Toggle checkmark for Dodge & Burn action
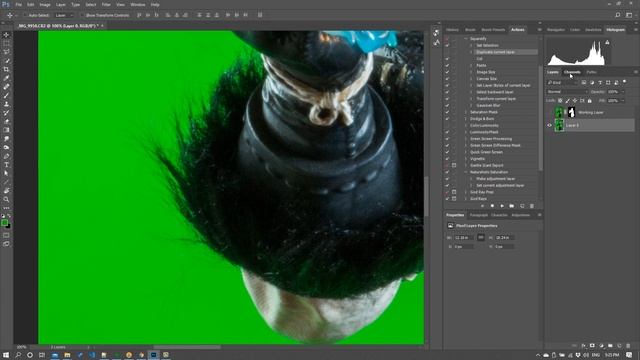640x360 pixels. click(447, 119)
